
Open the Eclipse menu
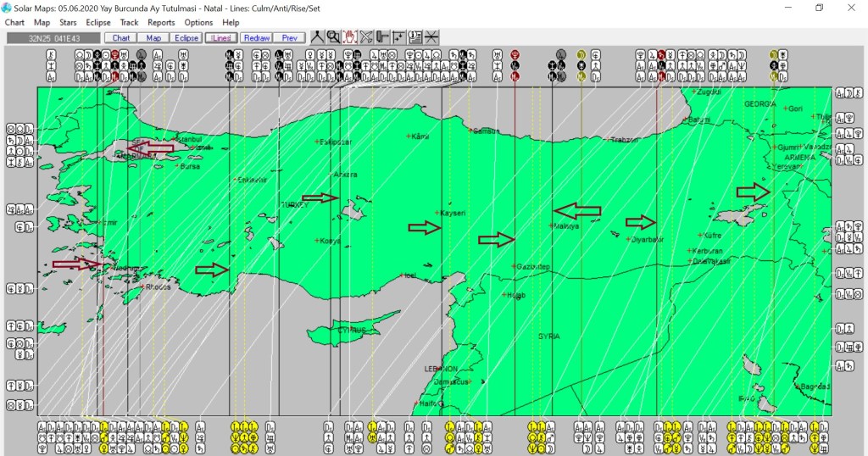(98, 22)
